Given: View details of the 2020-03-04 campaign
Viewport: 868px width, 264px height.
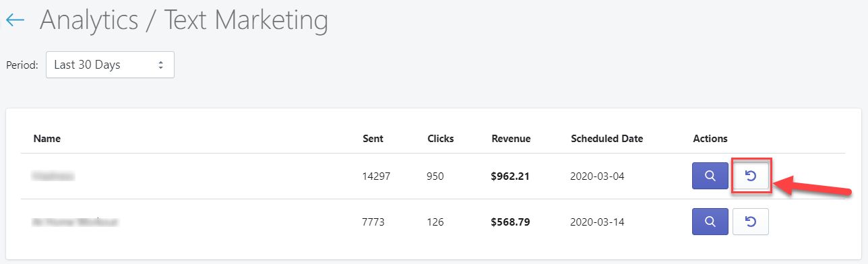Looking at the screenshot, I should point(710,176).
